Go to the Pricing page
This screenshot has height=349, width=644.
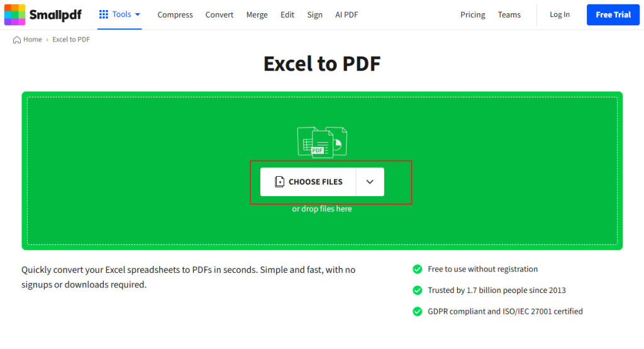pyautogui.click(x=472, y=15)
